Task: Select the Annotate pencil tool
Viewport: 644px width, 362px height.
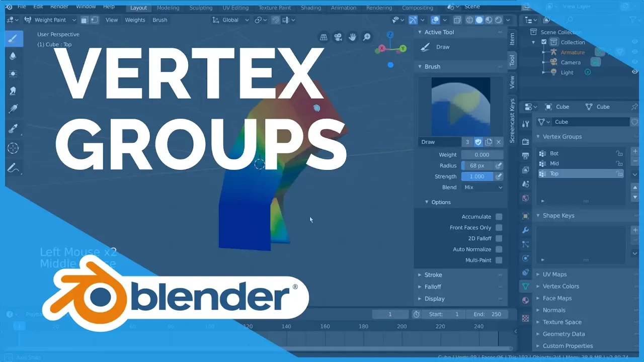Action: [x=13, y=168]
